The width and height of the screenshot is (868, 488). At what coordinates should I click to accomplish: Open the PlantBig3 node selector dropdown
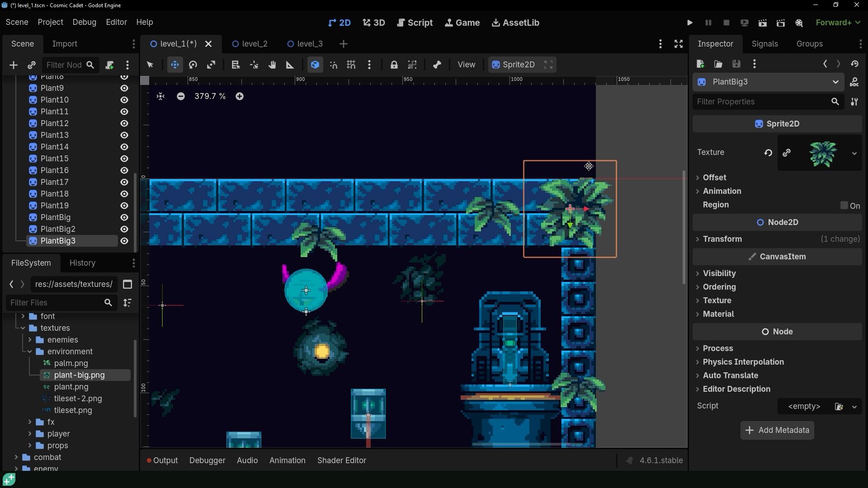pyautogui.click(x=768, y=82)
